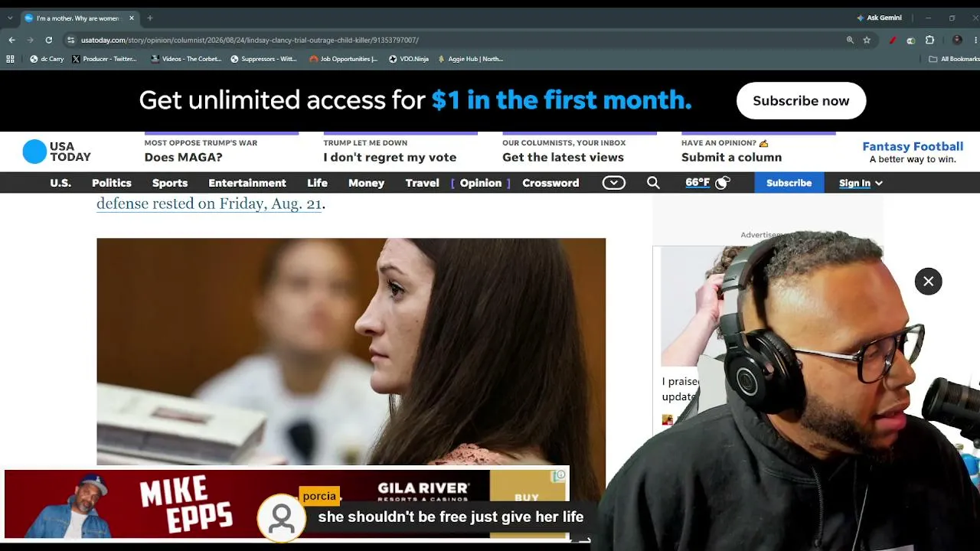Click the Ask Gemini button
This screenshot has height=551, width=980.
point(879,18)
